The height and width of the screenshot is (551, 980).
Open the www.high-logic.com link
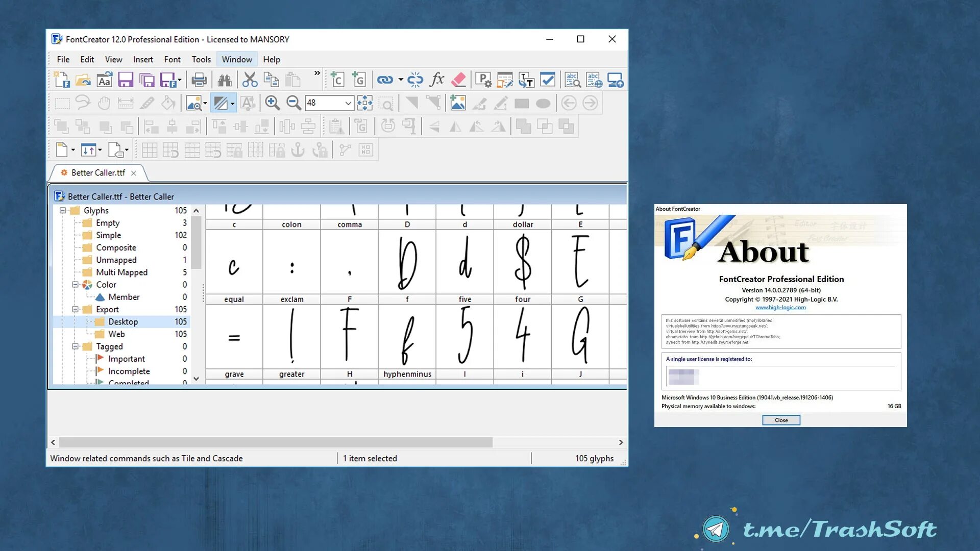pos(780,307)
